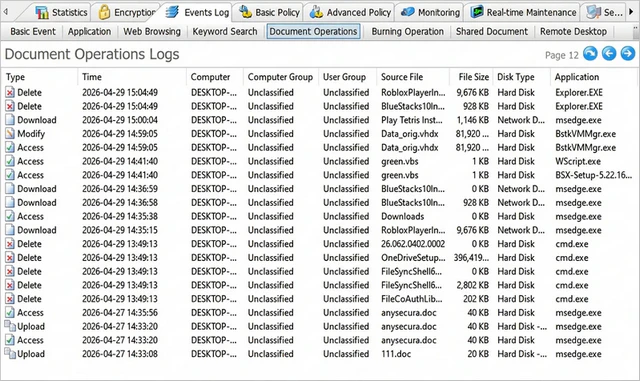Click the 396,419... file size cell
The width and height of the screenshot is (640, 381).
[471, 258]
